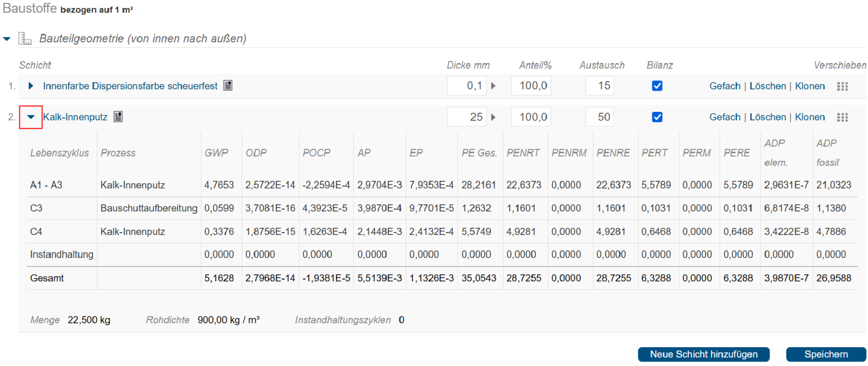The image size is (868, 366).
Task: Click Gefach link in Kalk-Innenputz row
Action: (x=725, y=117)
